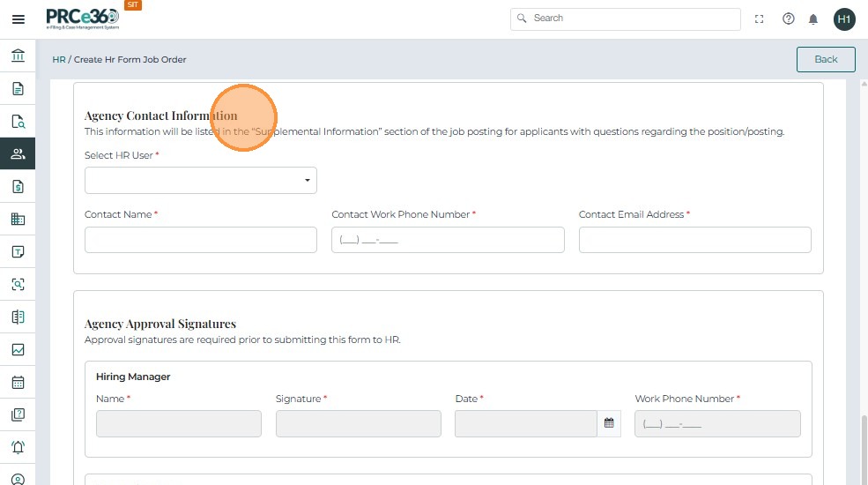The image size is (868, 485).
Task: Click the HR breadcrumb link
Action: coord(59,60)
